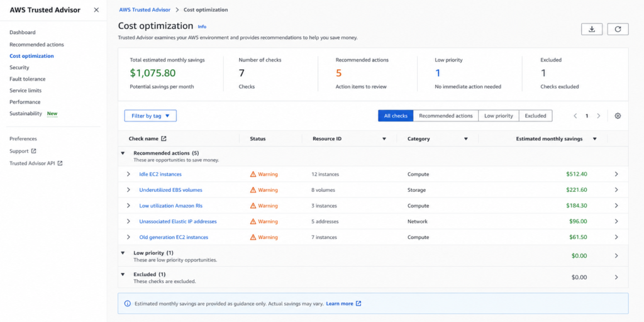Open Old generation EC2 instances link
The image size is (644, 322).
[x=174, y=237]
